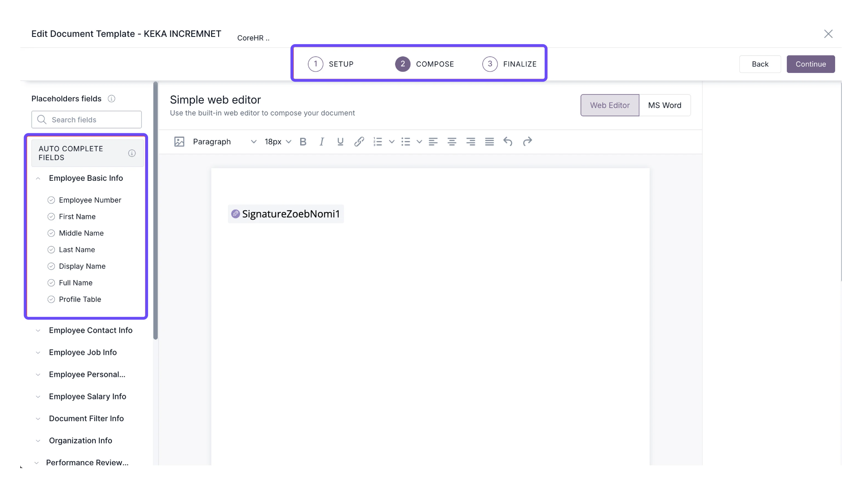Open the Paragraph style dropdown

(x=225, y=141)
